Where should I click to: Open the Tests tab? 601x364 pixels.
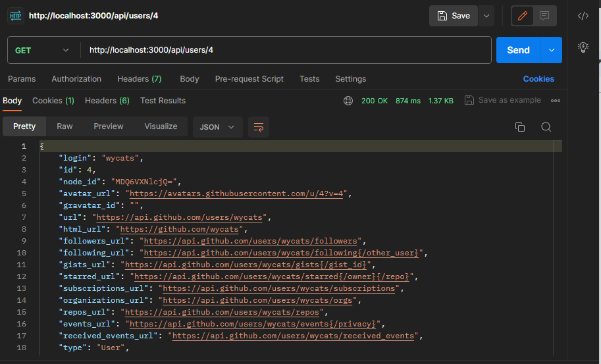309,79
